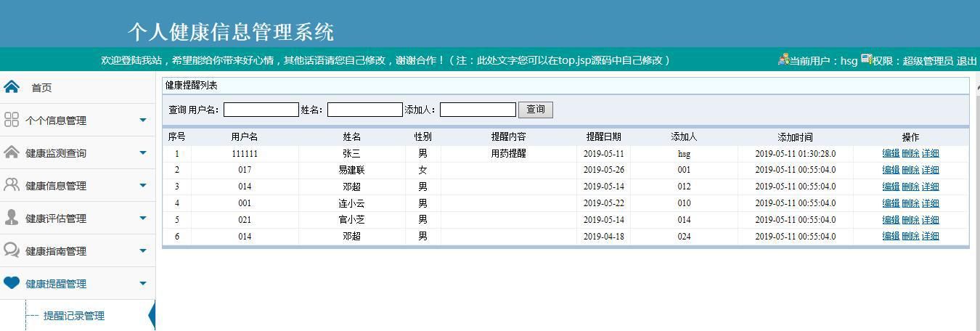Delete row 6 邓超 via 删除
The height and width of the screenshot is (331, 980).
point(910,236)
